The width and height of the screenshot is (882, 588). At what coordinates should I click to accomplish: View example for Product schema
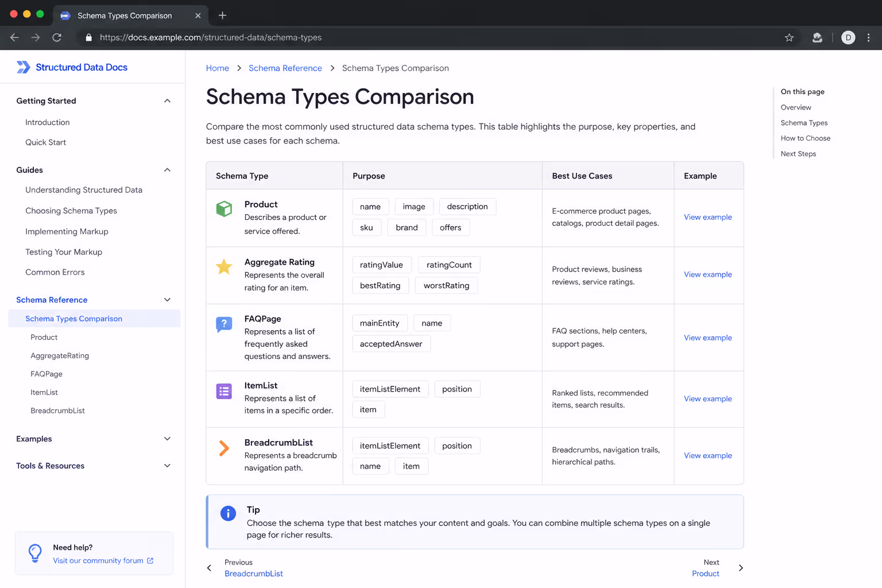click(708, 217)
